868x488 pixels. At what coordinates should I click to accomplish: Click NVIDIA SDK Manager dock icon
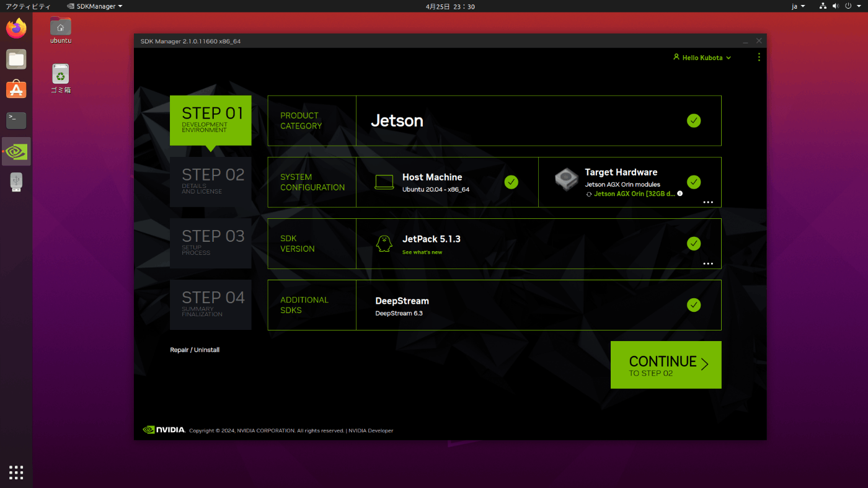click(x=17, y=151)
